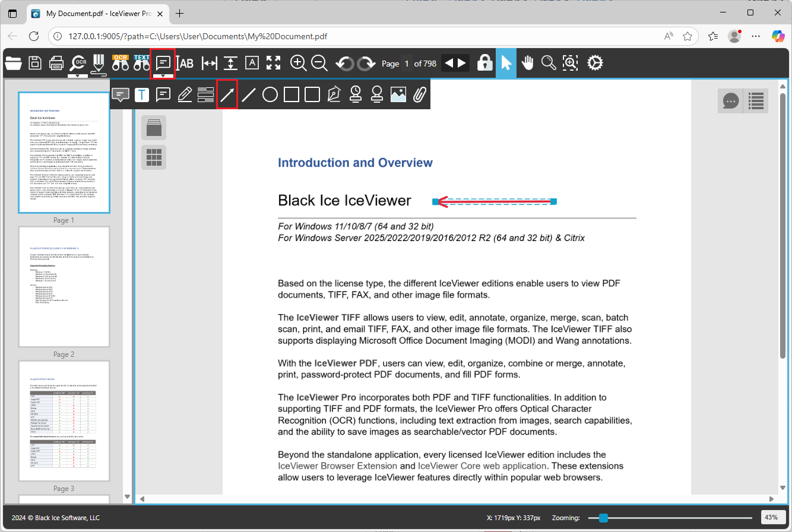Go to the previous page
This screenshot has width=792, height=532.
pos(449,63)
